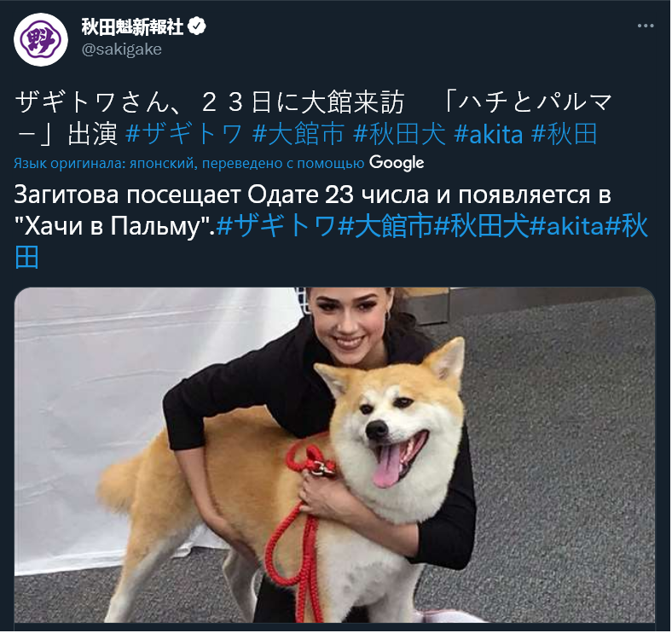
Task: Open the three-dot more options menu
Action: 646,26
